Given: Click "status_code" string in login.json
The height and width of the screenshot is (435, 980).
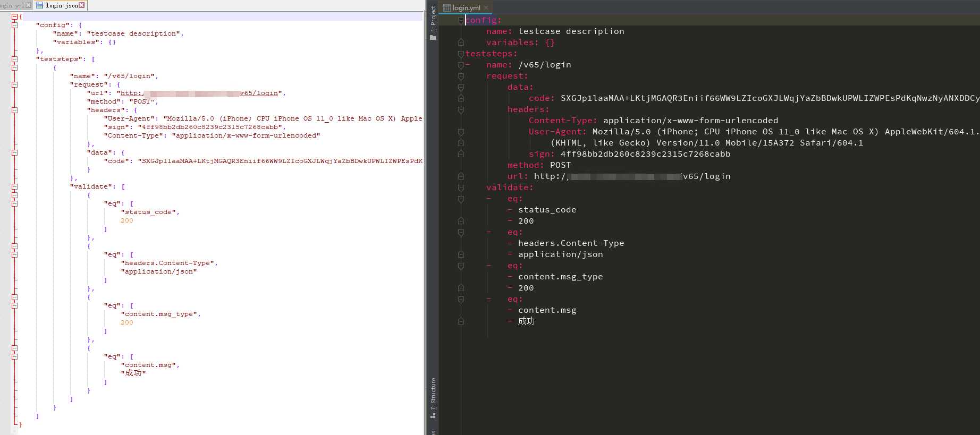Looking at the screenshot, I should pyautogui.click(x=148, y=212).
